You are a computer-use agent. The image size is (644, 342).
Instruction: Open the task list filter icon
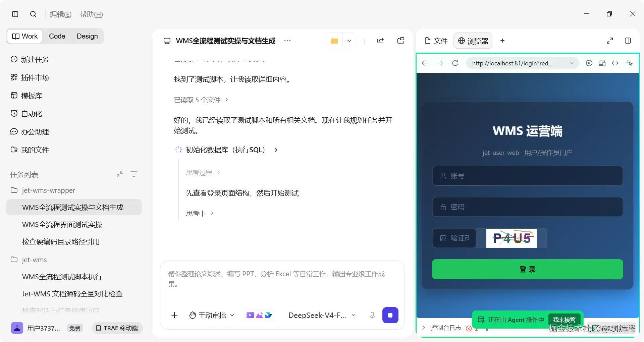[134, 174]
